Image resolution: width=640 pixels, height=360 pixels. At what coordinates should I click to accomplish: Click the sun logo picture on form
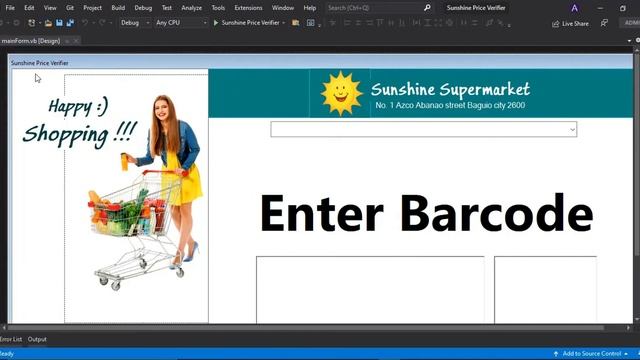pos(340,93)
